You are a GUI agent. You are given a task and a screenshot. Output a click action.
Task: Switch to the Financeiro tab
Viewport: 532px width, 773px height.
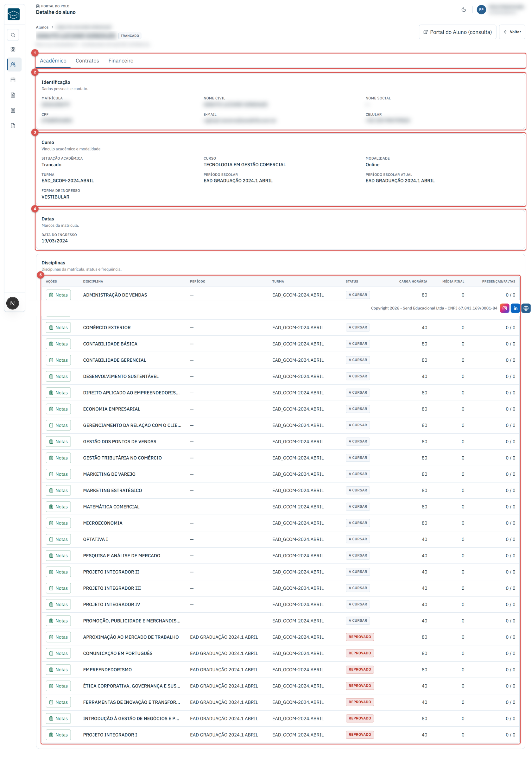pyautogui.click(x=121, y=61)
